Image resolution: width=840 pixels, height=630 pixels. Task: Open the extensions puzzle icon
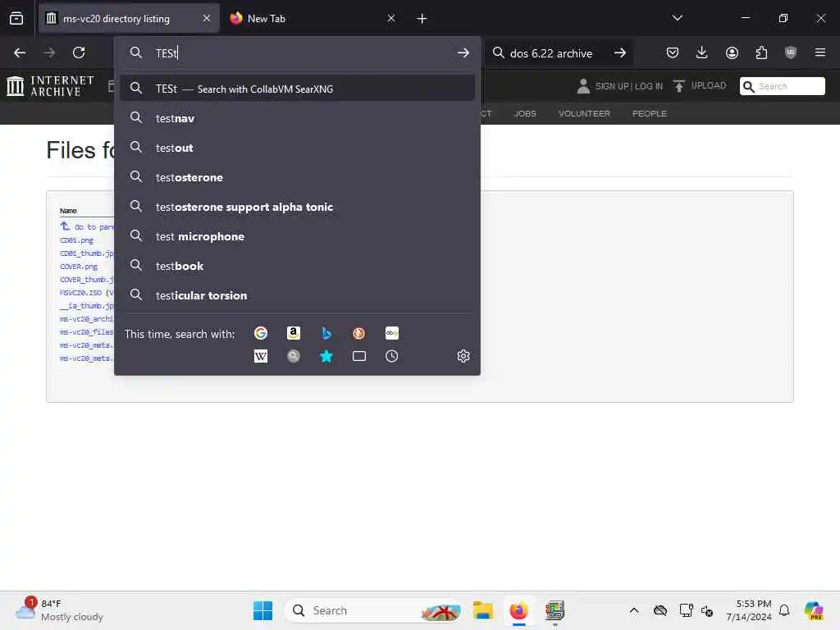coord(761,52)
